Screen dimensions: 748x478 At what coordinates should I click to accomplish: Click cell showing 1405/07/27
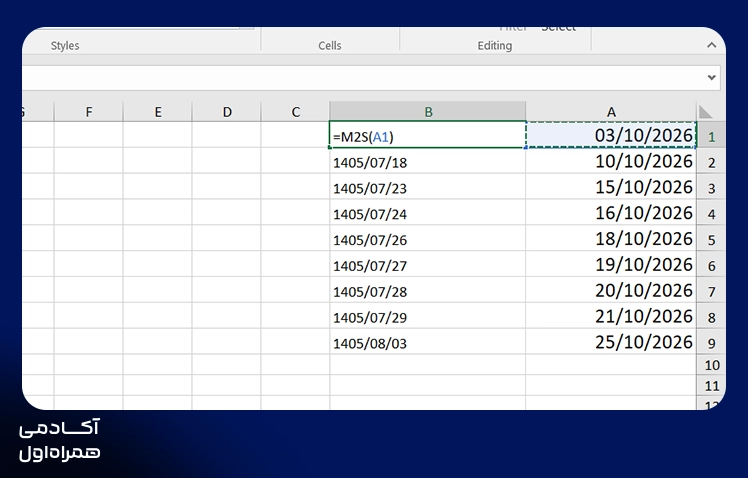click(428, 265)
